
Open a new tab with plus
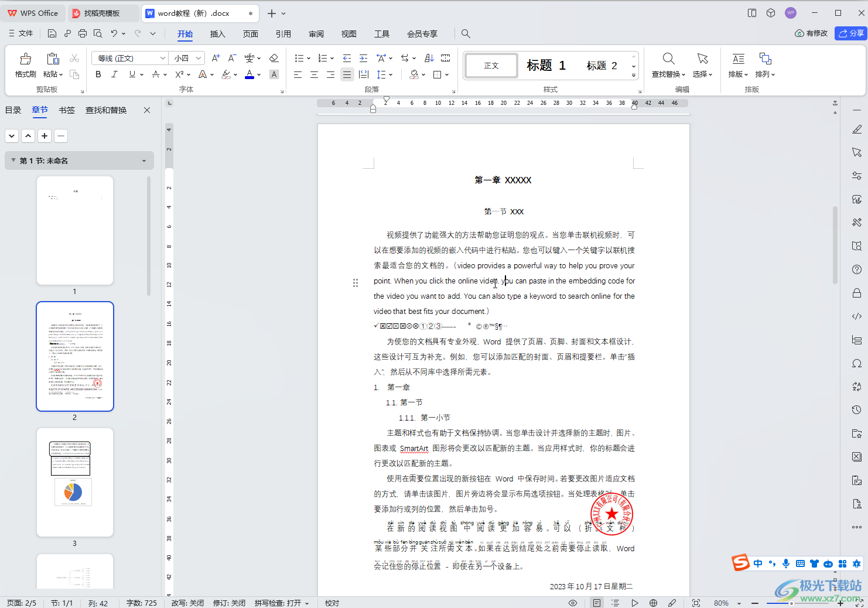[x=271, y=13]
